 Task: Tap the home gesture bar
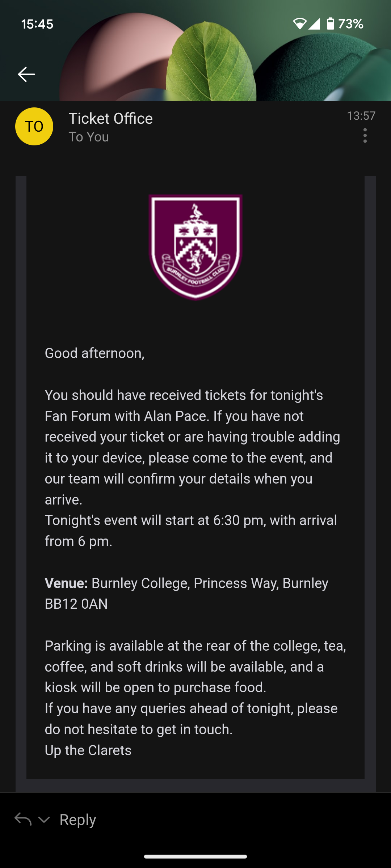(195, 856)
